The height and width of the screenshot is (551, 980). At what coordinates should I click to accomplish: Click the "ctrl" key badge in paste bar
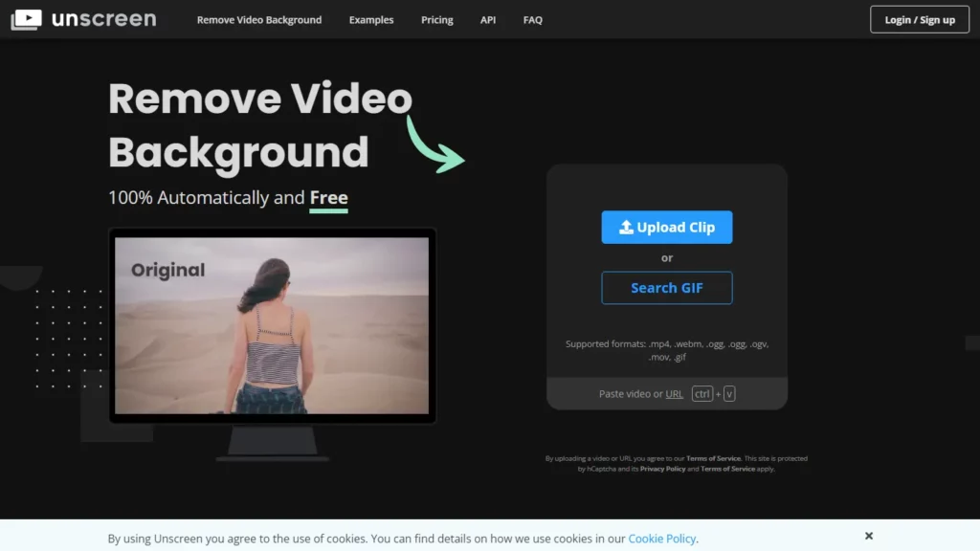point(702,393)
